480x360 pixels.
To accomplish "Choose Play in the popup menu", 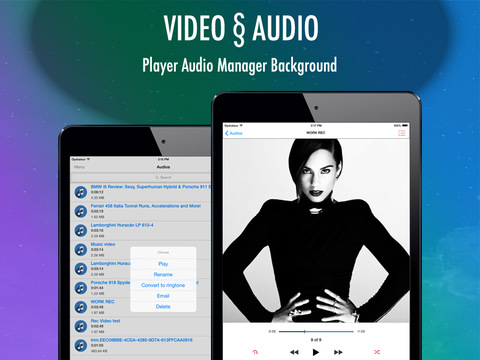I will tap(163, 264).
